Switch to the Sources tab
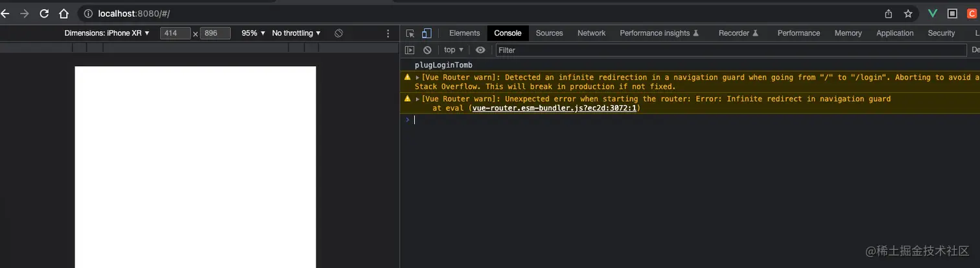 click(549, 33)
